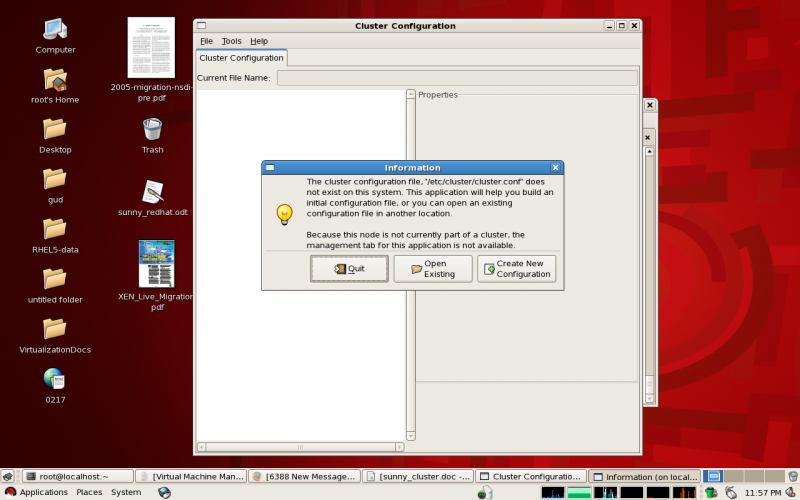This screenshot has height=500, width=800.
Task: Select the XEN_Live_Migration pdf thumbnail
Action: pyautogui.click(x=157, y=264)
